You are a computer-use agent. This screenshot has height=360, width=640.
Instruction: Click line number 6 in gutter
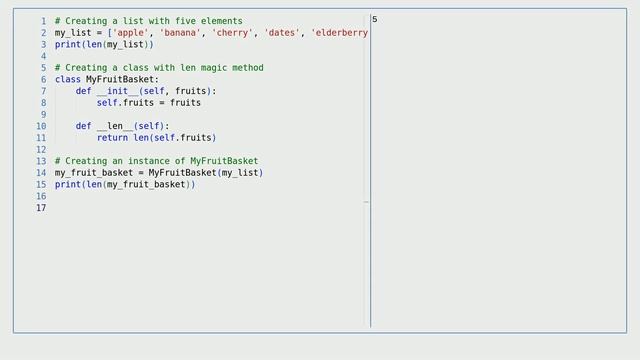44,80
